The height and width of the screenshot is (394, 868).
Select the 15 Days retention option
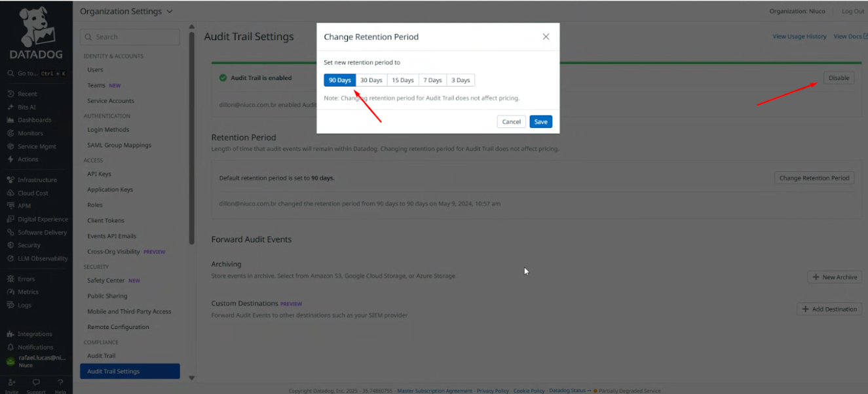click(403, 80)
